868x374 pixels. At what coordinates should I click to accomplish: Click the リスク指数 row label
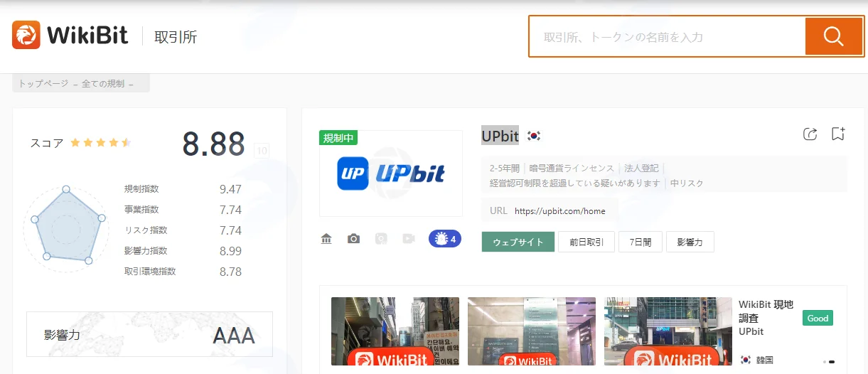146,230
